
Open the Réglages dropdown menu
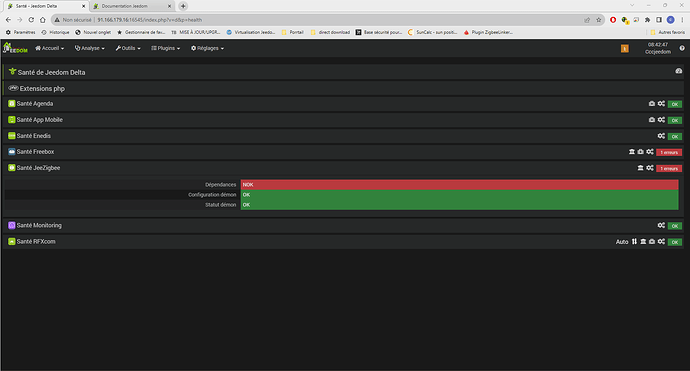pos(207,48)
